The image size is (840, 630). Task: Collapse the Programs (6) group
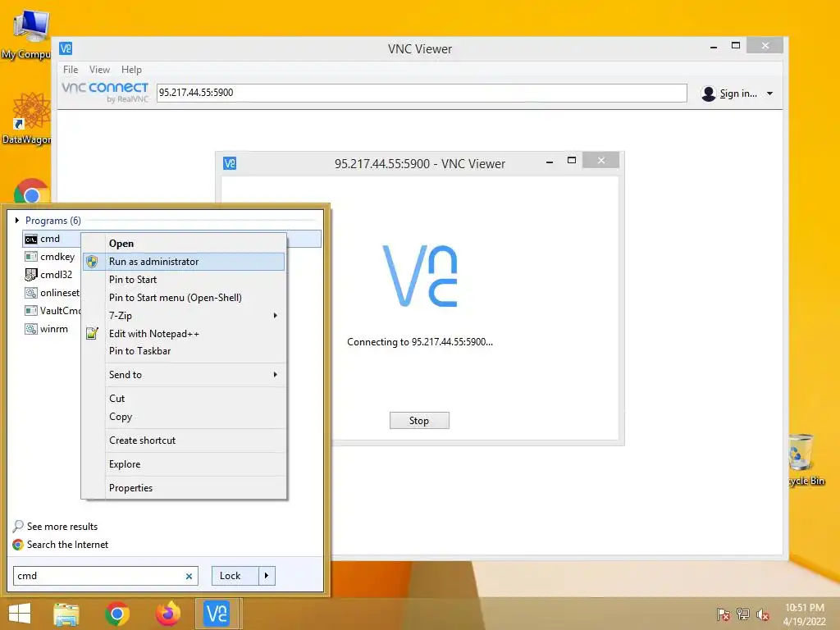point(17,220)
